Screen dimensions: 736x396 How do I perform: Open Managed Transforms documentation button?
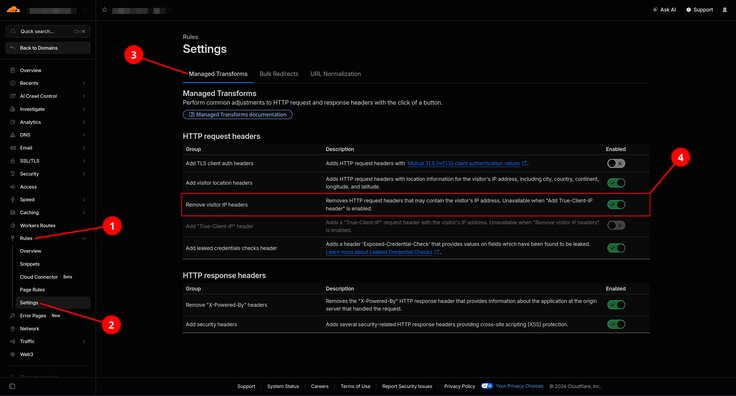pos(238,114)
